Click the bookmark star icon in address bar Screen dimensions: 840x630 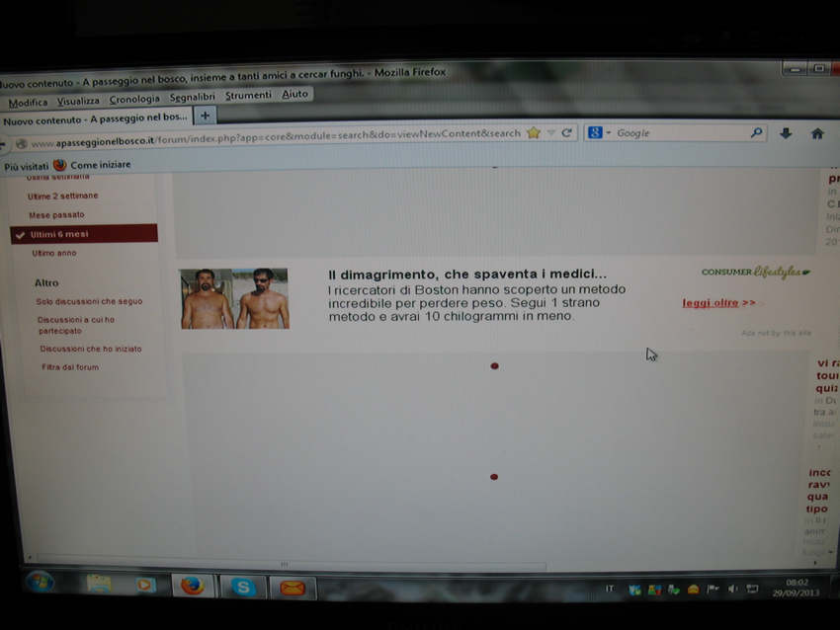coord(534,132)
